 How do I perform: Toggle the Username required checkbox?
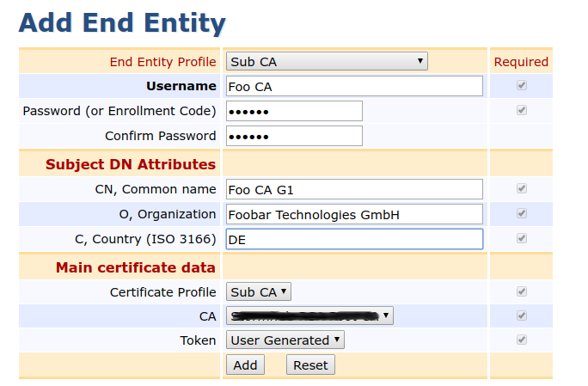click(x=521, y=86)
